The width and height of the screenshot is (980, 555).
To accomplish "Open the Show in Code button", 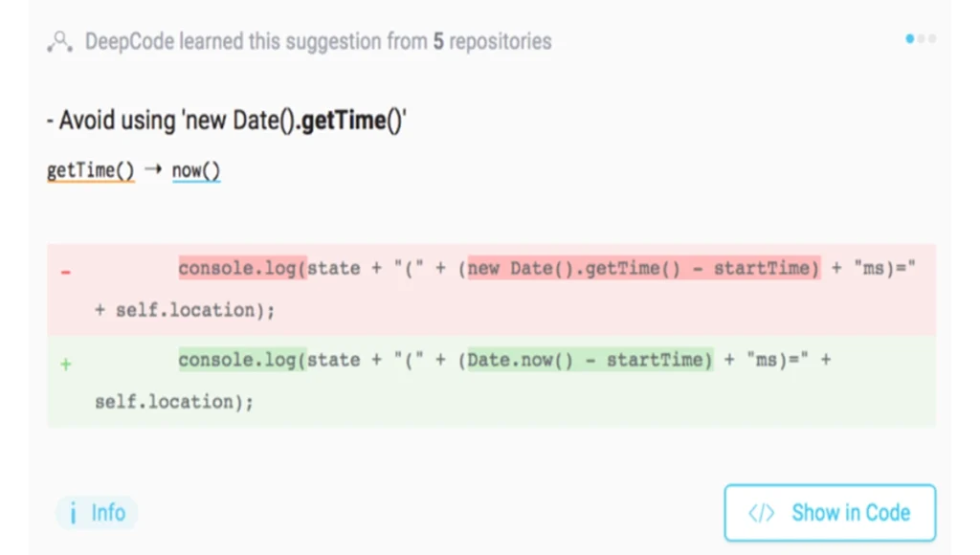I will point(830,513).
